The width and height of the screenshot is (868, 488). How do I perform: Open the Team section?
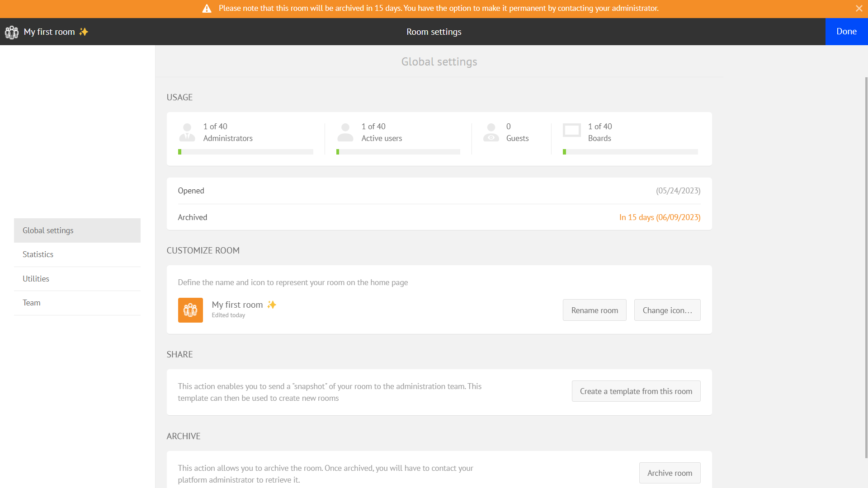pyautogui.click(x=77, y=303)
